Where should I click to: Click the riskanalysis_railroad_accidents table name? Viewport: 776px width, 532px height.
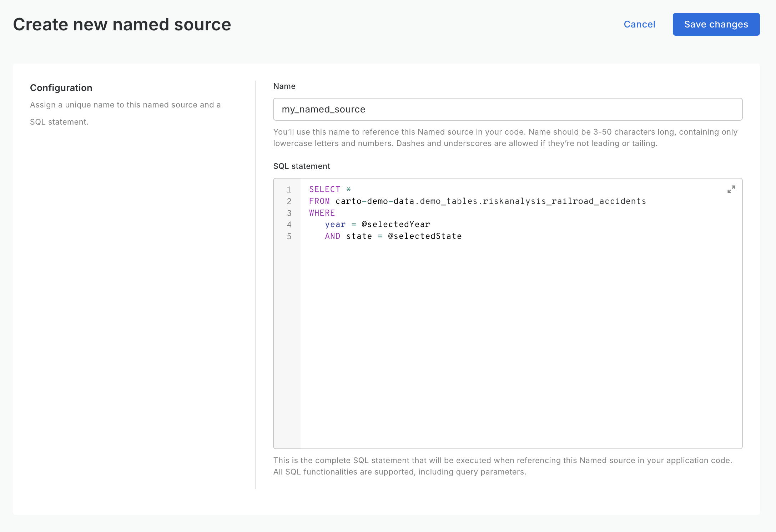point(564,201)
